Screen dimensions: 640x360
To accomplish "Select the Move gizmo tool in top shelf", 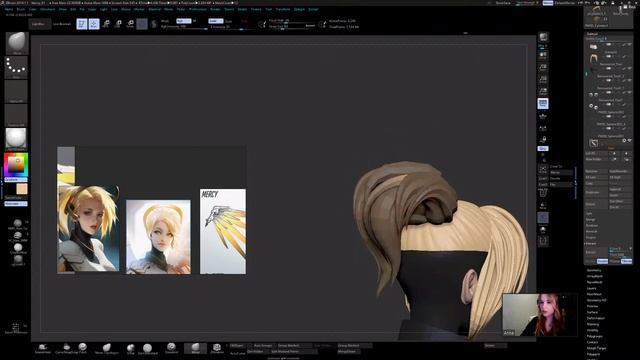I will [106, 24].
